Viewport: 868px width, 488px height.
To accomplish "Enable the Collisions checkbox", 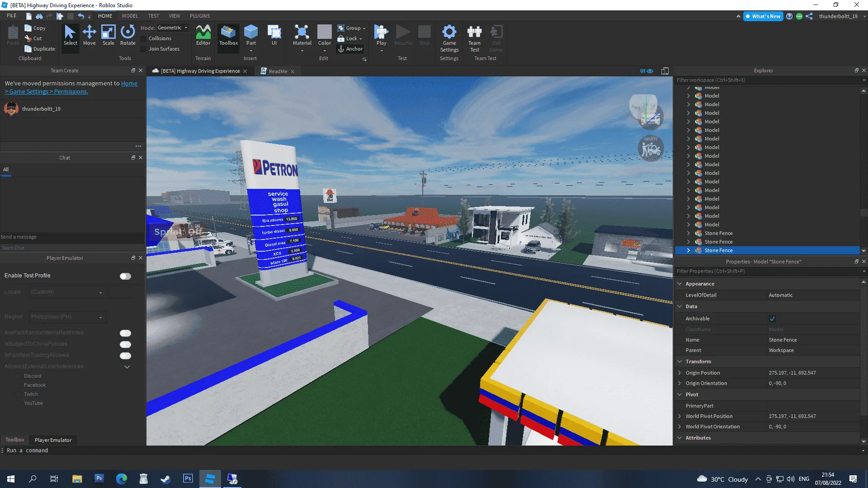I will [x=143, y=39].
